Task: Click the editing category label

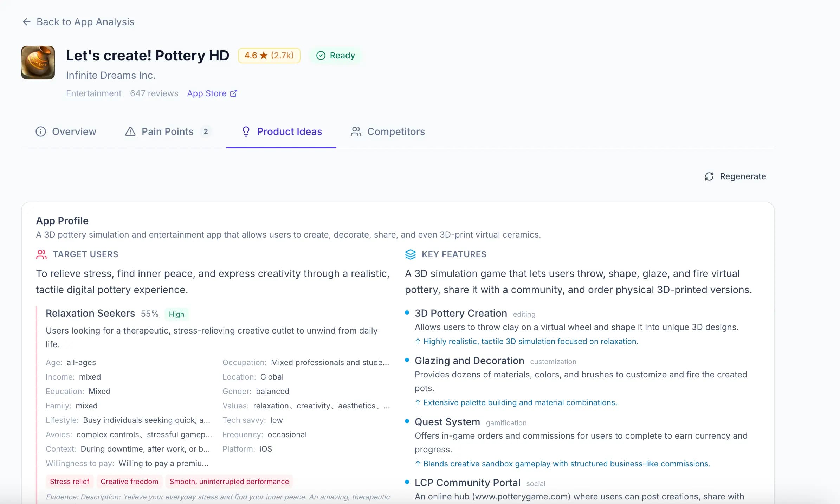Action: point(524,314)
